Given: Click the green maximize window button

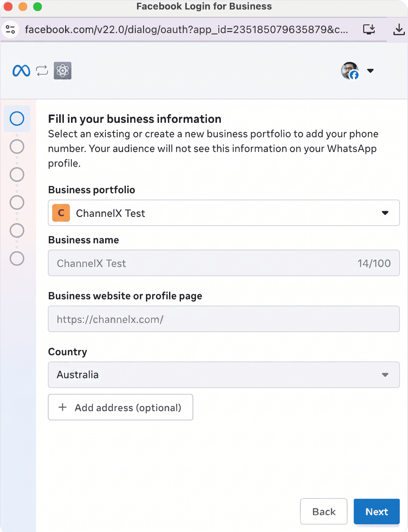Looking at the screenshot, I should tap(37, 7).
